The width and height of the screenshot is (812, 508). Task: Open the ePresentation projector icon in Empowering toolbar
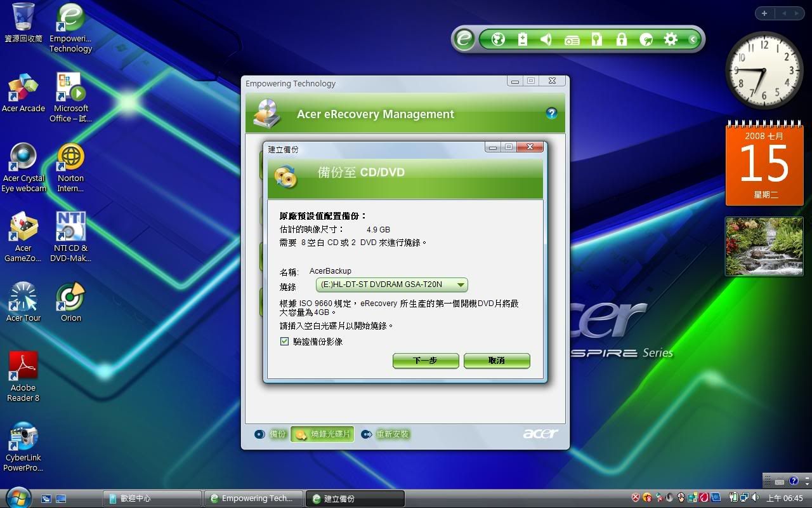click(x=572, y=40)
